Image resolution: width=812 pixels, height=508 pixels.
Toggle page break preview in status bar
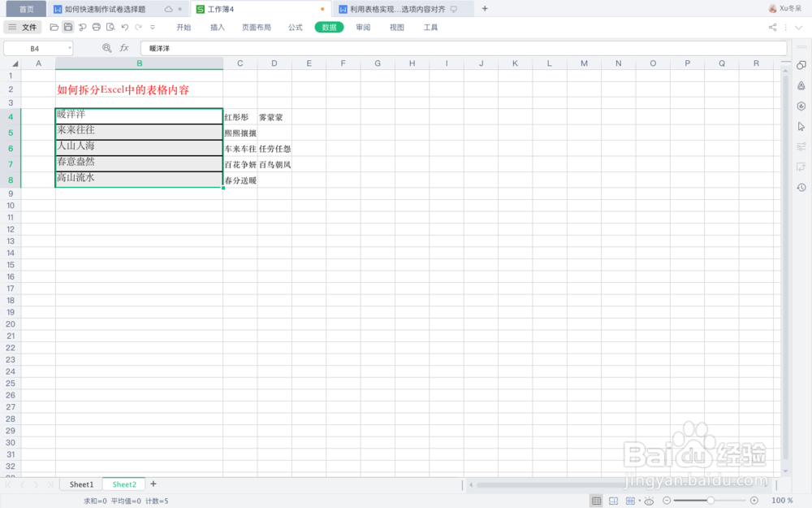point(612,501)
